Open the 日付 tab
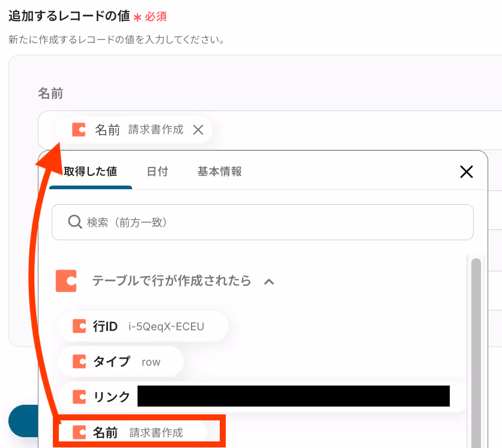The width and height of the screenshot is (502, 448). tap(157, 172)
